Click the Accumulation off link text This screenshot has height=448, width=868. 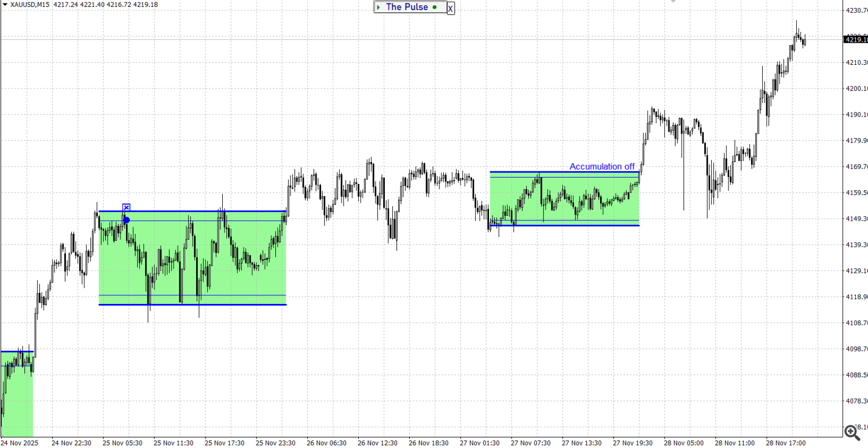(604, 167)
